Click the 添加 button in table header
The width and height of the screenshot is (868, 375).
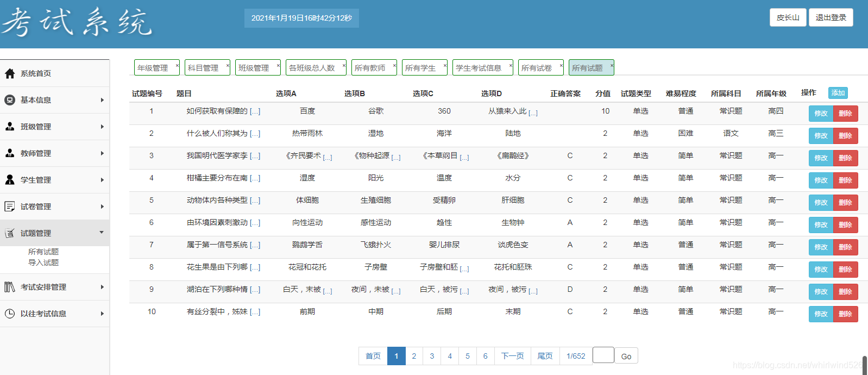pyautogui.click(x=838, y=93)
